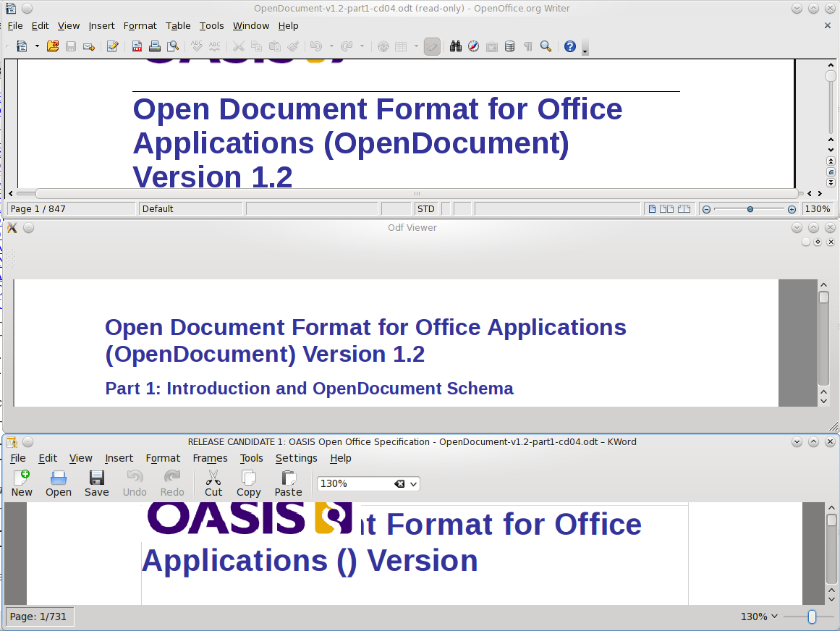Click the KWord vertical scrollbar handle

pos(831,520)
